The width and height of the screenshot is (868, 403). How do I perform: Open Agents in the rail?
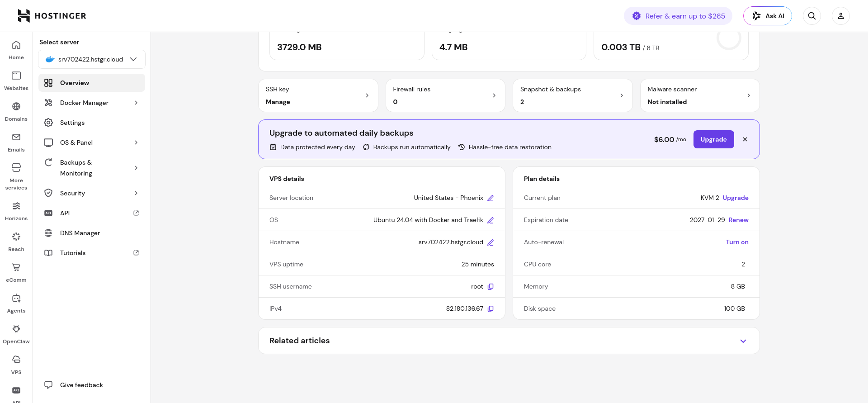pos(16,303)
